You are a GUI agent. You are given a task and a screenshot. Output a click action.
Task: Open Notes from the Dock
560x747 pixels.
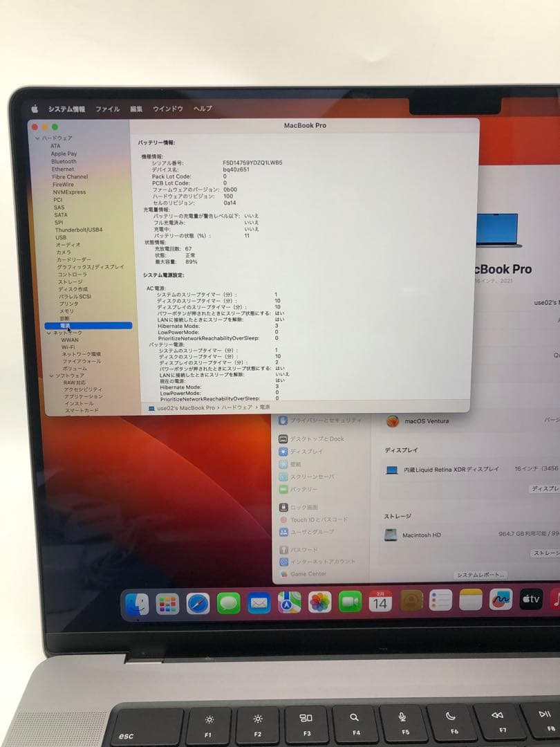click(x=471, y=600)
